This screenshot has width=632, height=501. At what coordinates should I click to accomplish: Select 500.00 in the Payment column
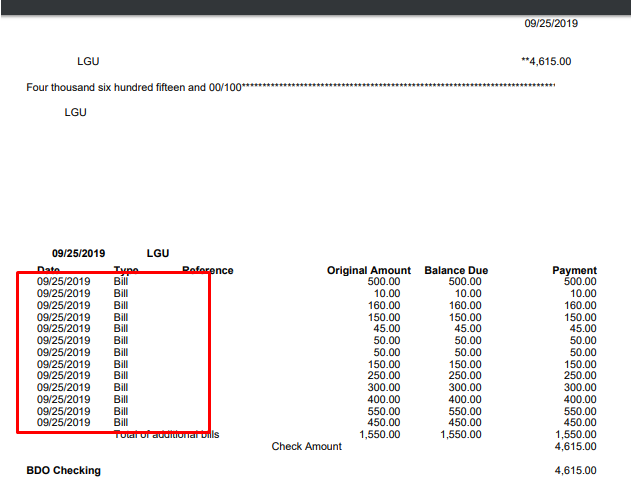click(580, 281)
